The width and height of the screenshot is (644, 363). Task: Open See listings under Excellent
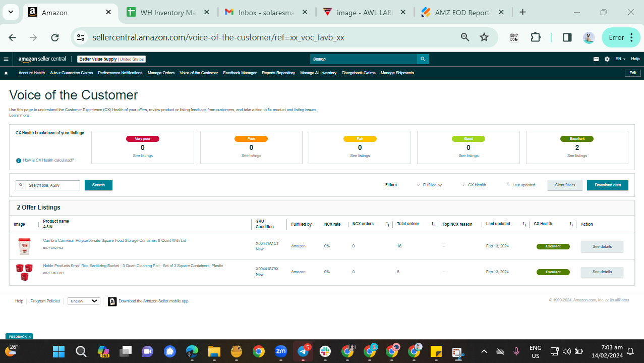click(577, 156)
